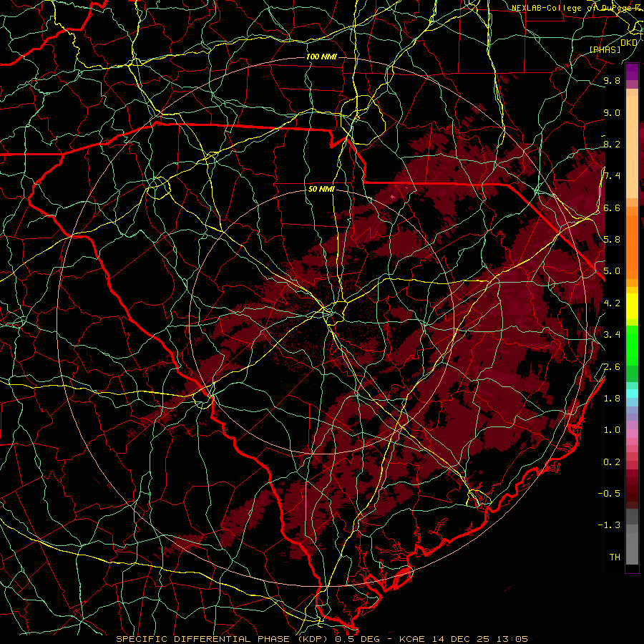Click the '3.4' scale value
Image resolution: width=644 pixels, height=644 pixels.
point(612,334)
